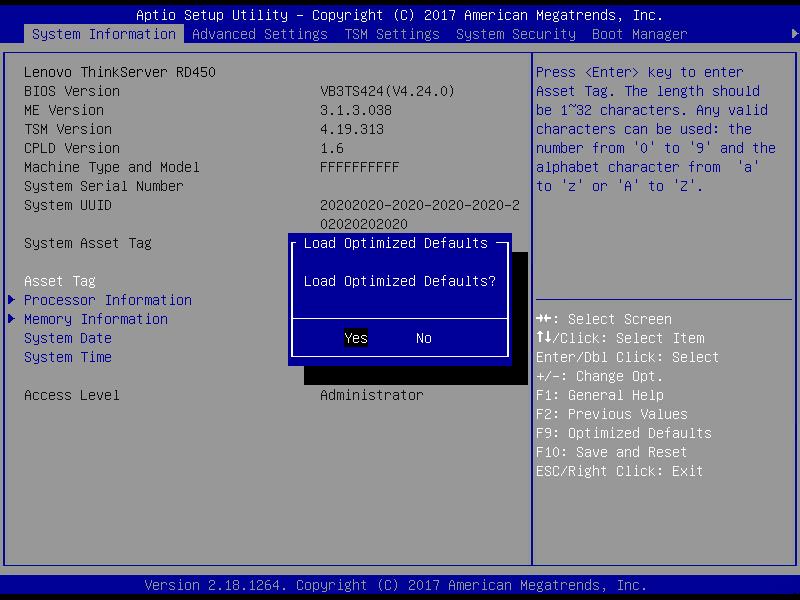The width and height of the screenshot is (800, 600).
Task: Click the ESC/Right Click: Exit hint
Action: point(619,471)
